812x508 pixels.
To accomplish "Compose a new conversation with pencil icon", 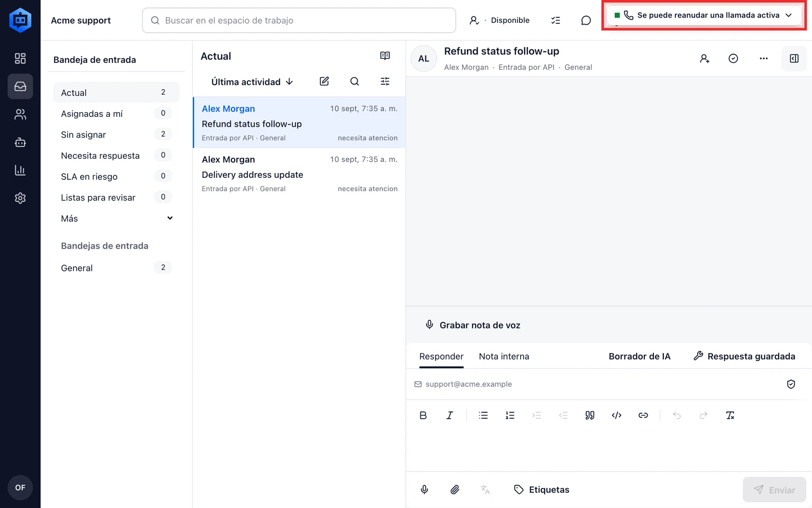I will pos(325,81).
